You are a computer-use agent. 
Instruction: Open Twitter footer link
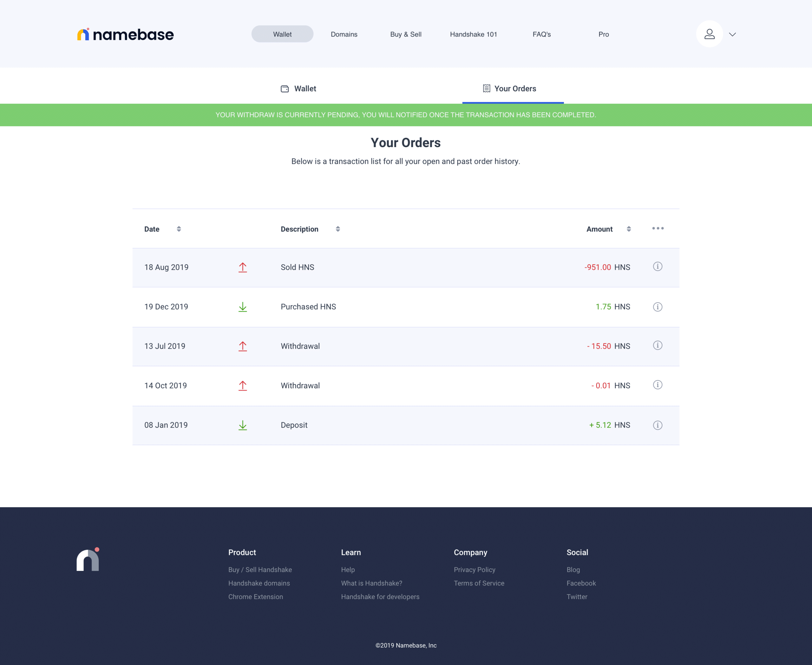point(577,597)
